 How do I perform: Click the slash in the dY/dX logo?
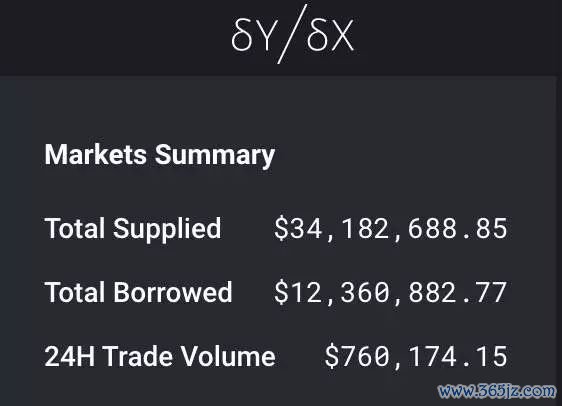coord(292,34)
